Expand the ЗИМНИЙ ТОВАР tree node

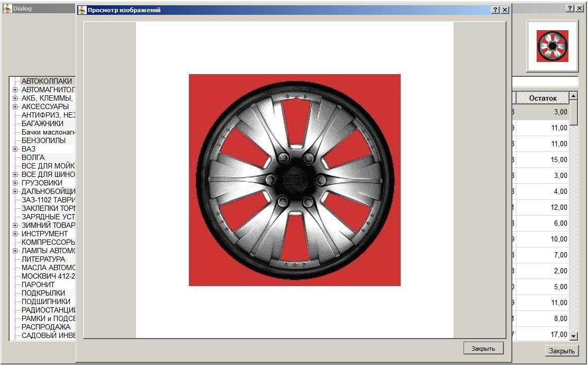click(x=15, y=225)
